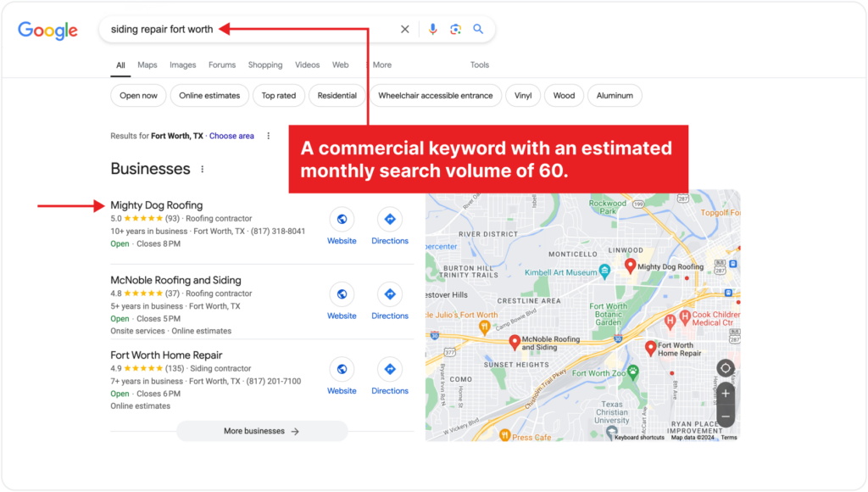Screen dimensions: 868x492
Task: Open the Mighty Dog Roofing listing title
Action: [157, 205]
